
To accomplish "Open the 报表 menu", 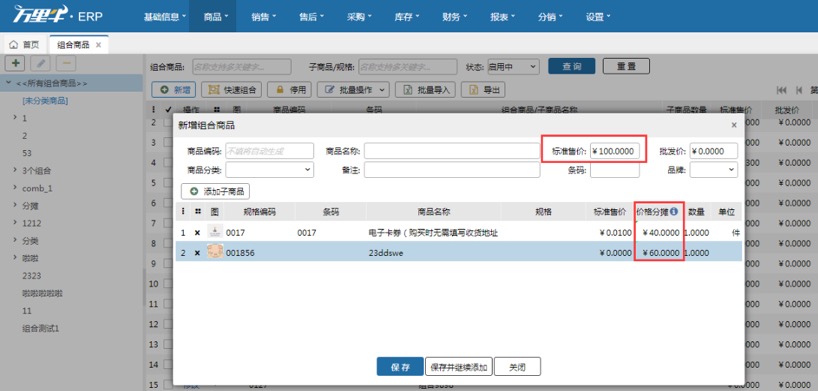I will point(502,16).
